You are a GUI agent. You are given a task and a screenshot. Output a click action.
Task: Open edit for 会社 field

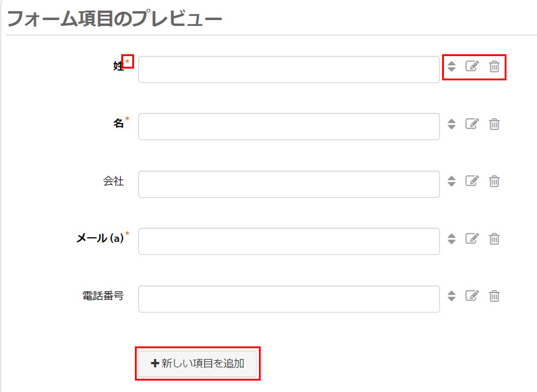coord(472,181)
